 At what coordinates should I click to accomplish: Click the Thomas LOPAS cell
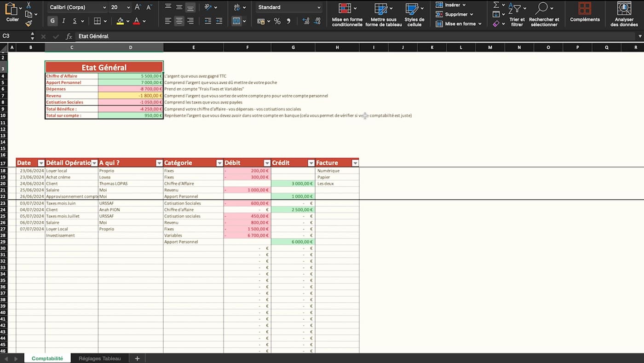(x=131, y=184)
